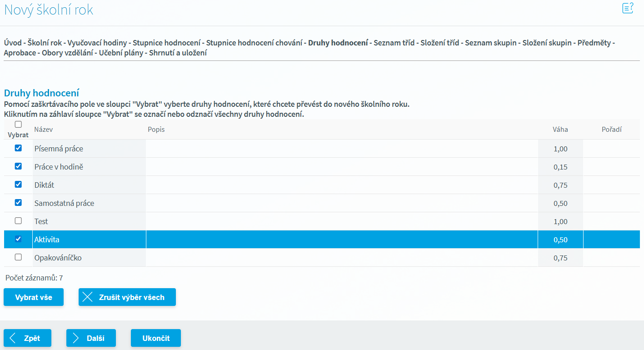Enable the Opakováníčko checkbox
This screenshot has height=350, width=644.
[18, 257]
